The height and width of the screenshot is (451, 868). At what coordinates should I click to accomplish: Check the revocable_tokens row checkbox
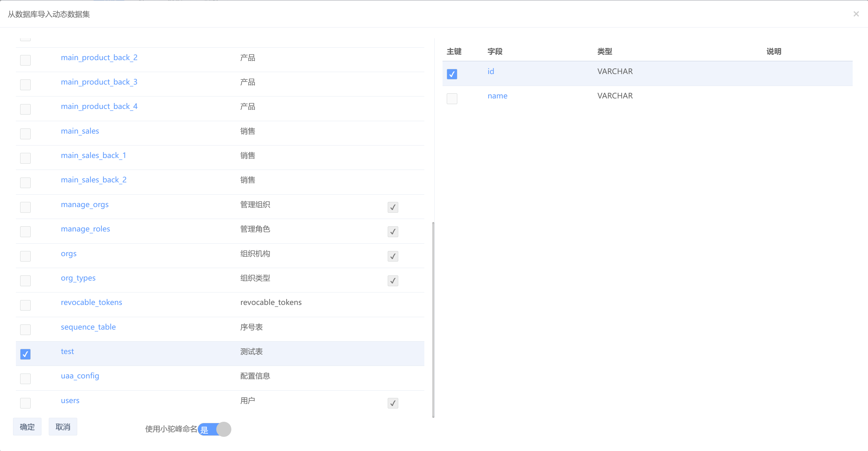(25, 305)
